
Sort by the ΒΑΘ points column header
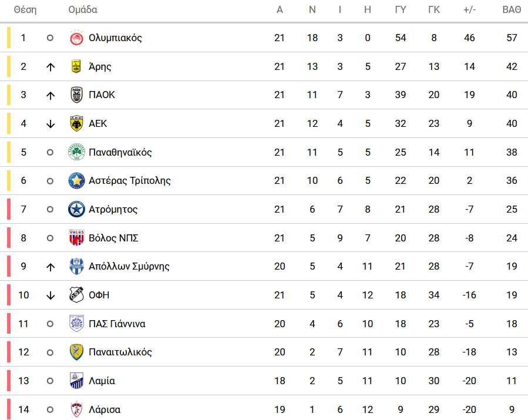click(512, 10)
